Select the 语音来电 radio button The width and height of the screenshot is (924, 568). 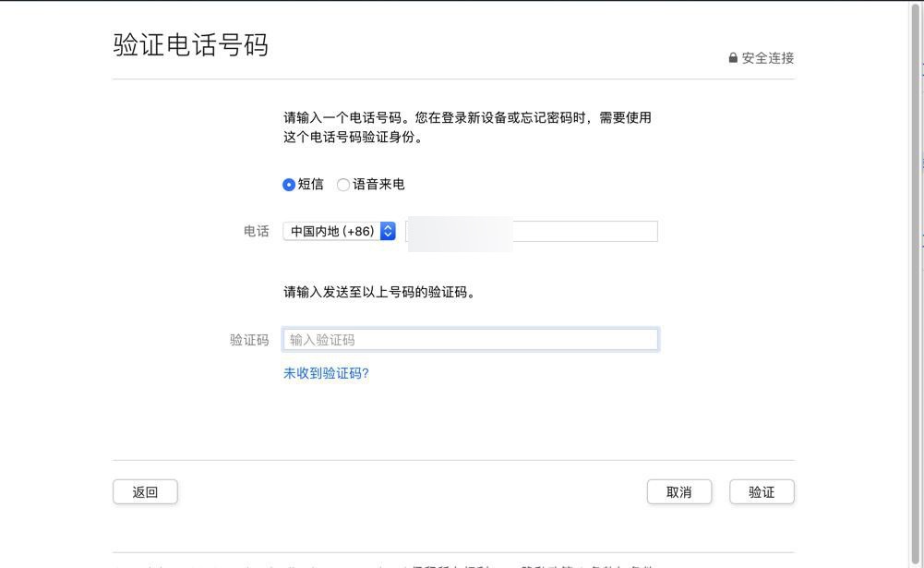(343, 185)
